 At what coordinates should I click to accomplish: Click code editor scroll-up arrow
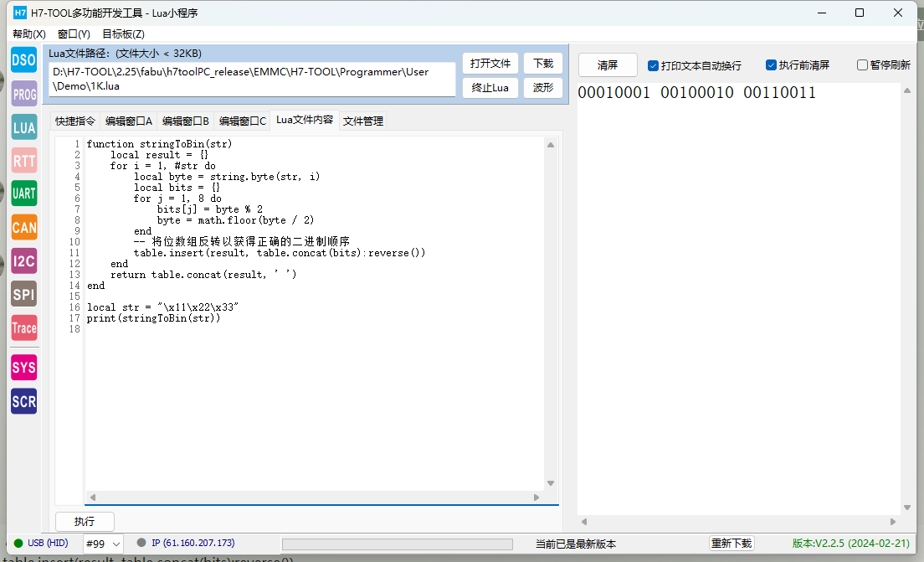[x=551, y=145]
